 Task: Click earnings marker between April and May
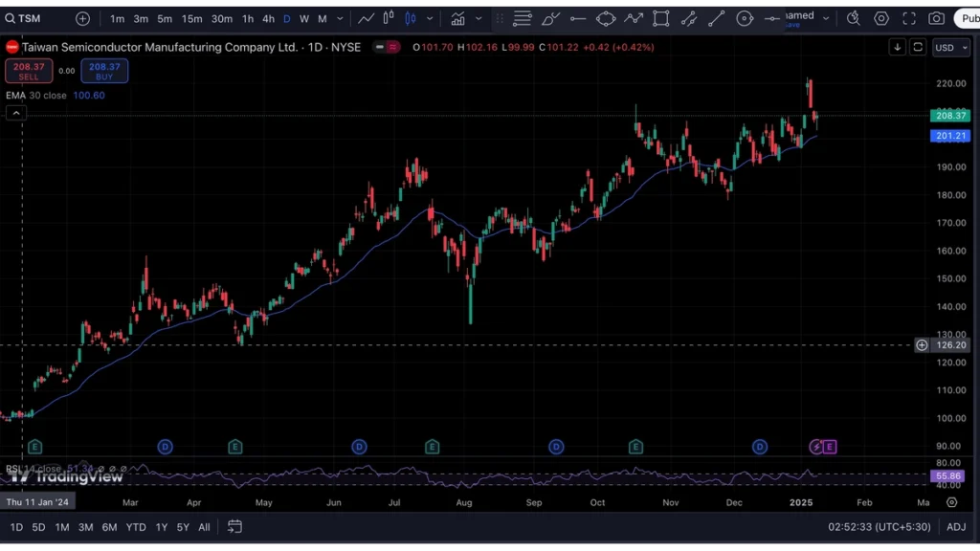235,447
